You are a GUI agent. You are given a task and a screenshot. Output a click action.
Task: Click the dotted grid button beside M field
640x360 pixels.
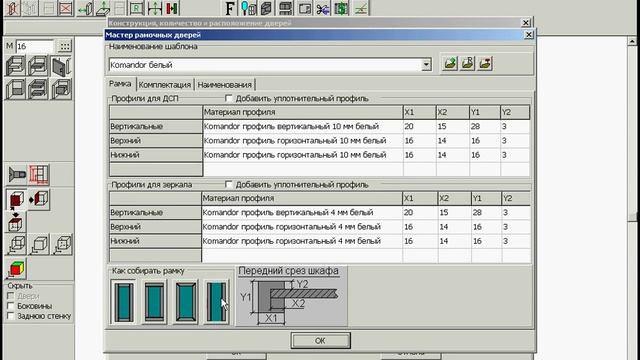click(64, 46)
